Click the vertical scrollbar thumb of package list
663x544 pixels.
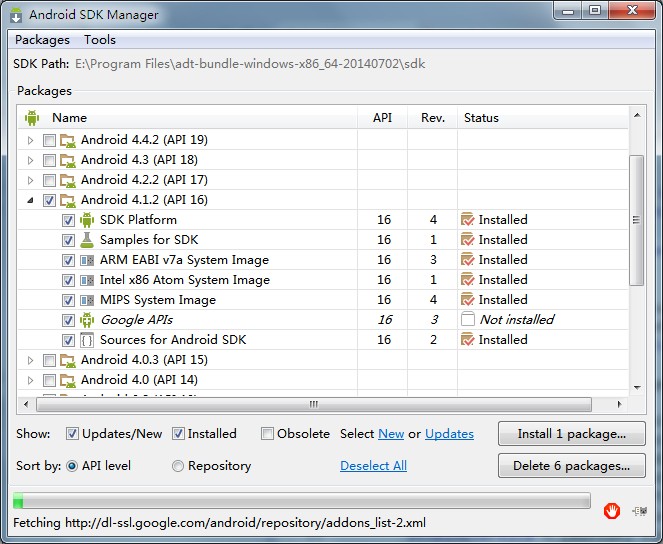636,220
